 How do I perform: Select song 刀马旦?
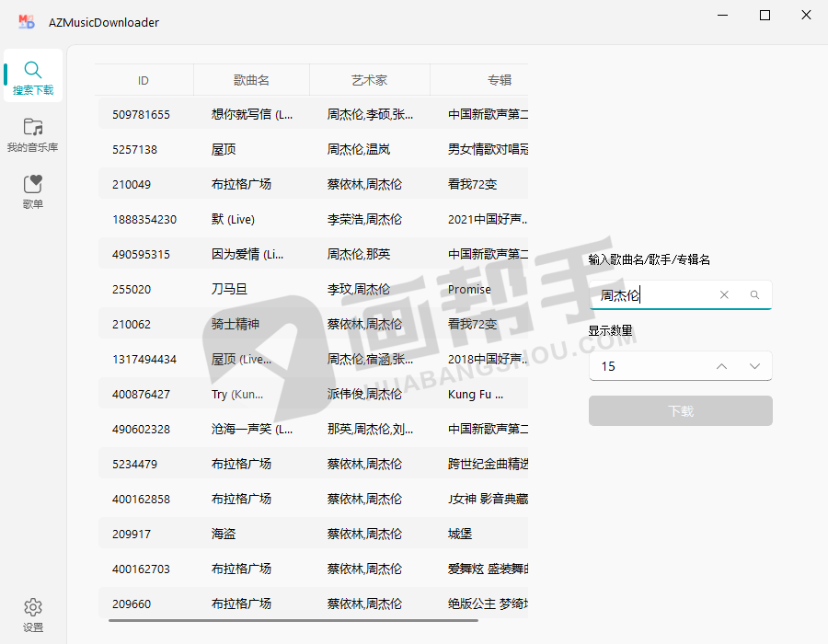tap(229, 289)
